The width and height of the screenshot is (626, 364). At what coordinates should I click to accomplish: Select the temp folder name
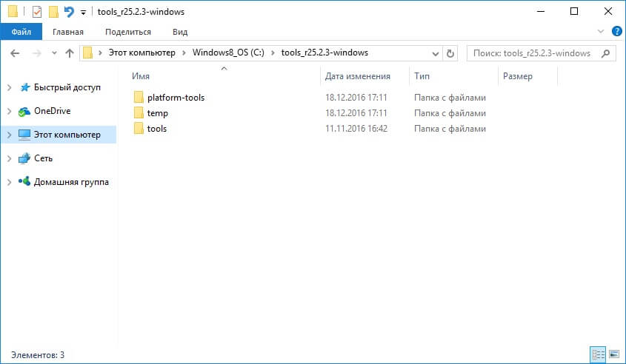[157, 113]
